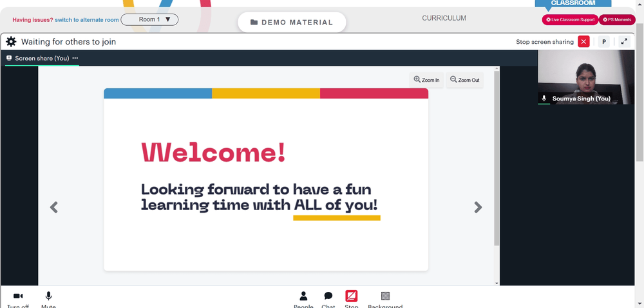Click PS Moments button
The width and height of the screenshot is (644, 308).
(x=617, y=20)
